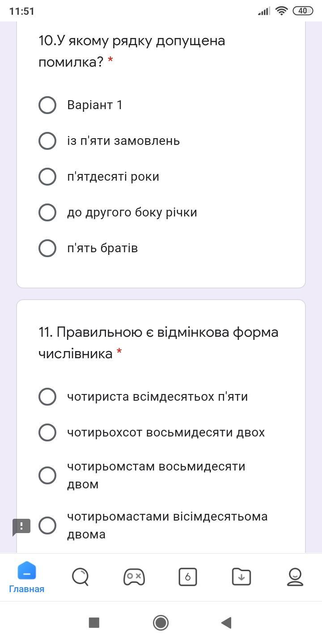322x644 pixels.
Task: Select 'чотирьохсот восьмидесяти двох' radio
Action: 47,432
